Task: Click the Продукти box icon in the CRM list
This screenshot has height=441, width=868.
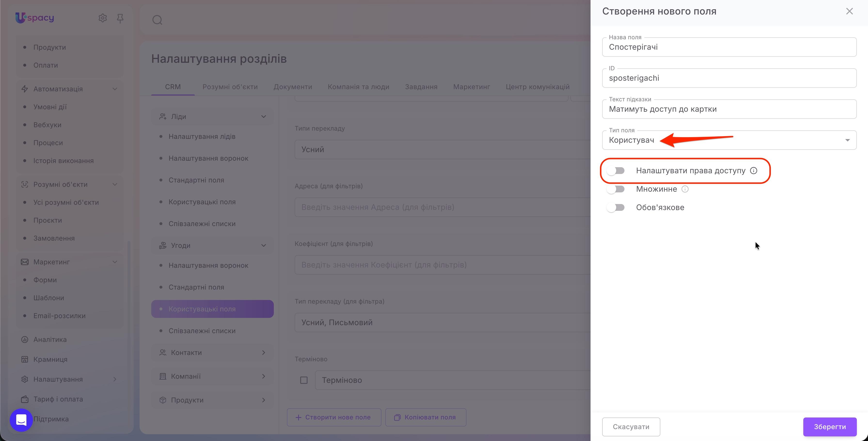Action: click(x=163, y=400)
